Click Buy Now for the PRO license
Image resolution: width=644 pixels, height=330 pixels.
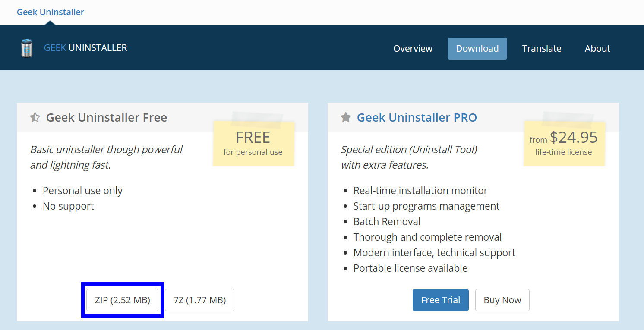point(502,300)
